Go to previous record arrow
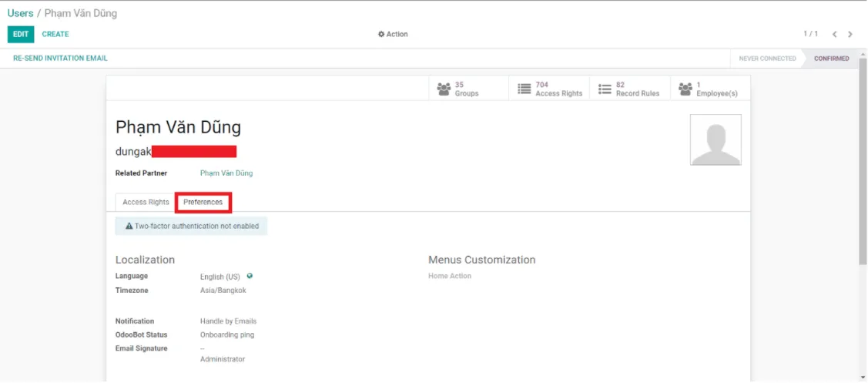This screenshot has height=383, width=868. tap(834, 35)
